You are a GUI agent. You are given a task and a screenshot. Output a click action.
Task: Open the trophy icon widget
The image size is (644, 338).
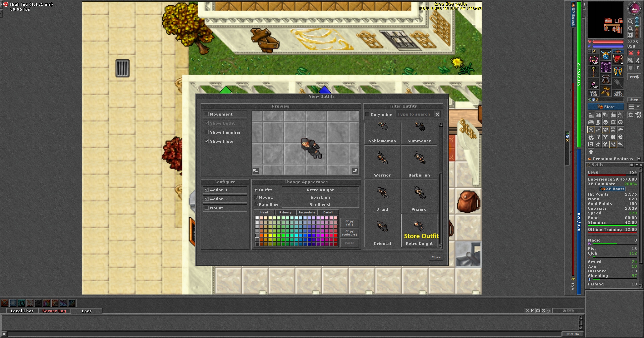click(605, 137)
